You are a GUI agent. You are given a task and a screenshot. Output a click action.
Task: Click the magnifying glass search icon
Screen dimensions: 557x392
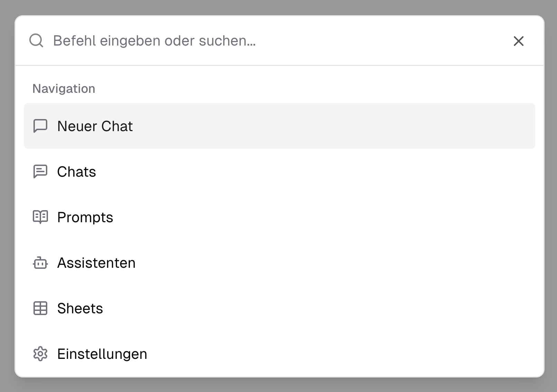pos(37,40)
